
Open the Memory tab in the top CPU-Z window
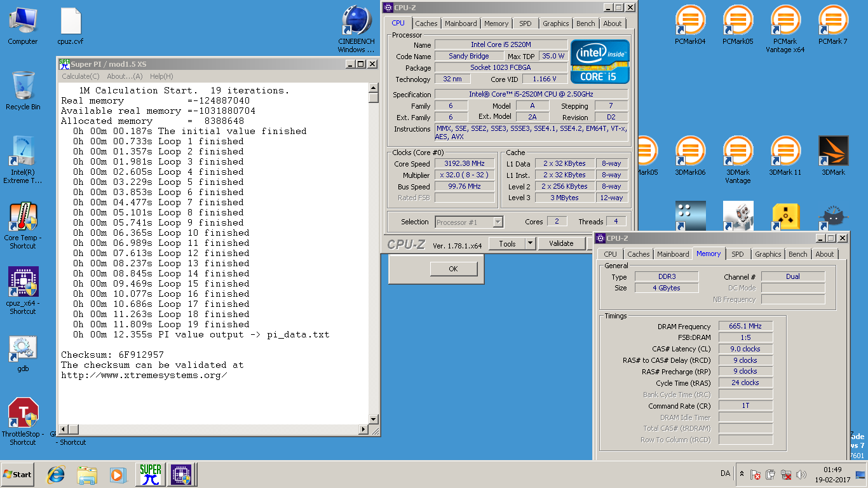pyautogui.click(x=496, y=24)
